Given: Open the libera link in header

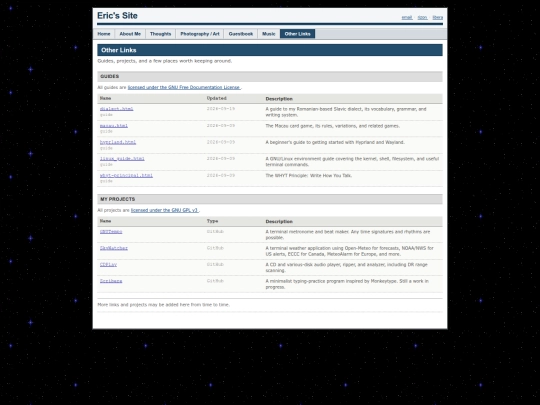Looking at the screenshot, I should click(438, 17).
